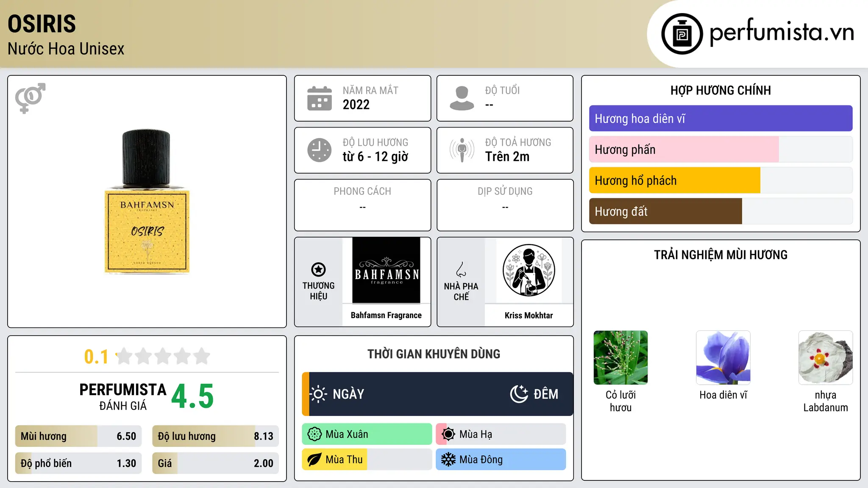Image resolution: width=868 pixels, height=488 pixels.
Task: Click the Mùa Thu season bar
Action: [367, 460]
